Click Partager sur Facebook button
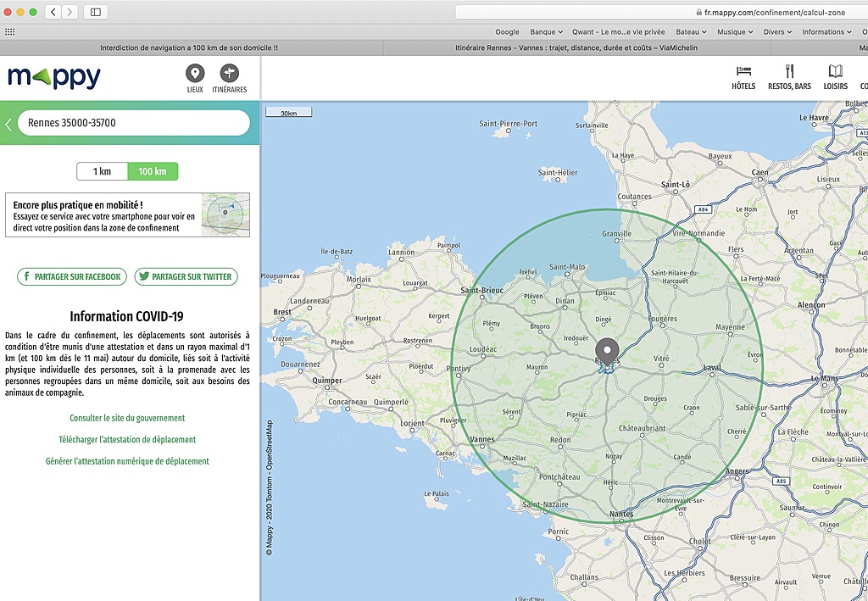The width and height of the screenshot is (868, 601). (x=72, y=276)
